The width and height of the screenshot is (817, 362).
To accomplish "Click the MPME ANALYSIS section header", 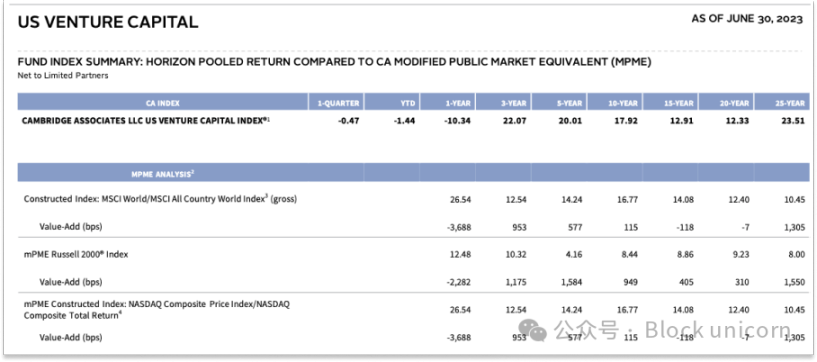I will [163, 174].
